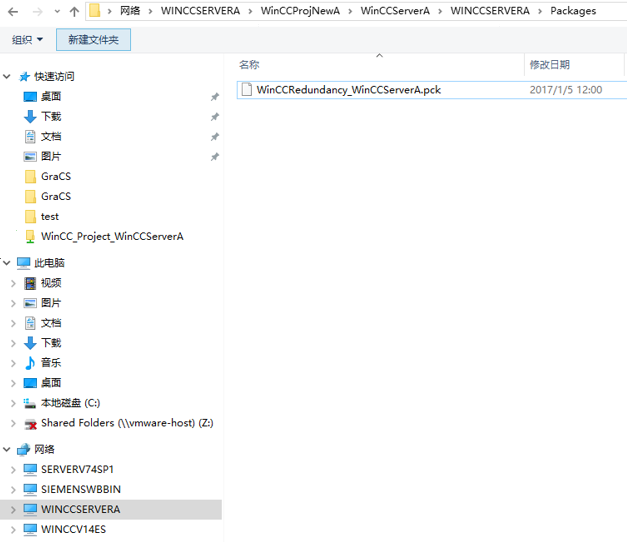This screenshot has width=627, height=542.
Task: Click the 快速访问 star icon
Action: pos(24,76)
